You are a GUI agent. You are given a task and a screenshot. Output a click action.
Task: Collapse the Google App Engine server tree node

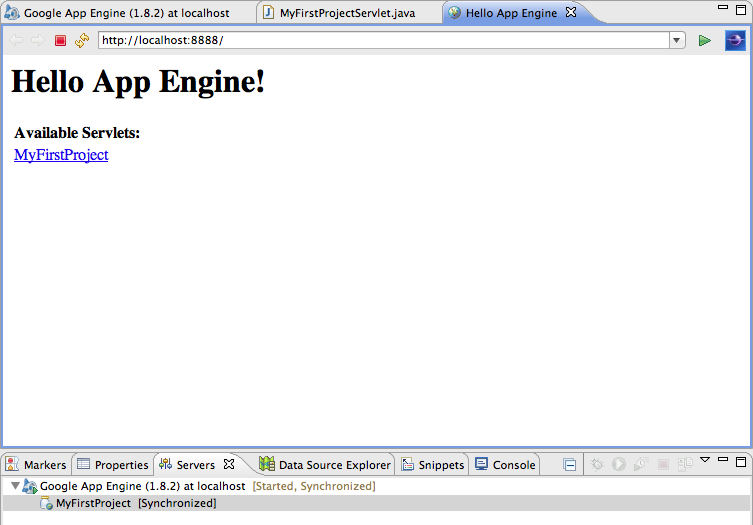[x=14, y=486]
